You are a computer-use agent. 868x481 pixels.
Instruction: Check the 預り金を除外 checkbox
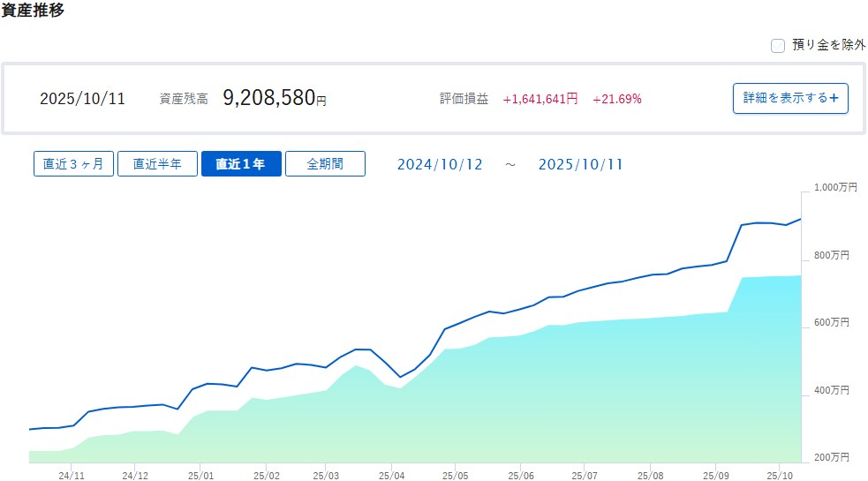pos(778,46)
